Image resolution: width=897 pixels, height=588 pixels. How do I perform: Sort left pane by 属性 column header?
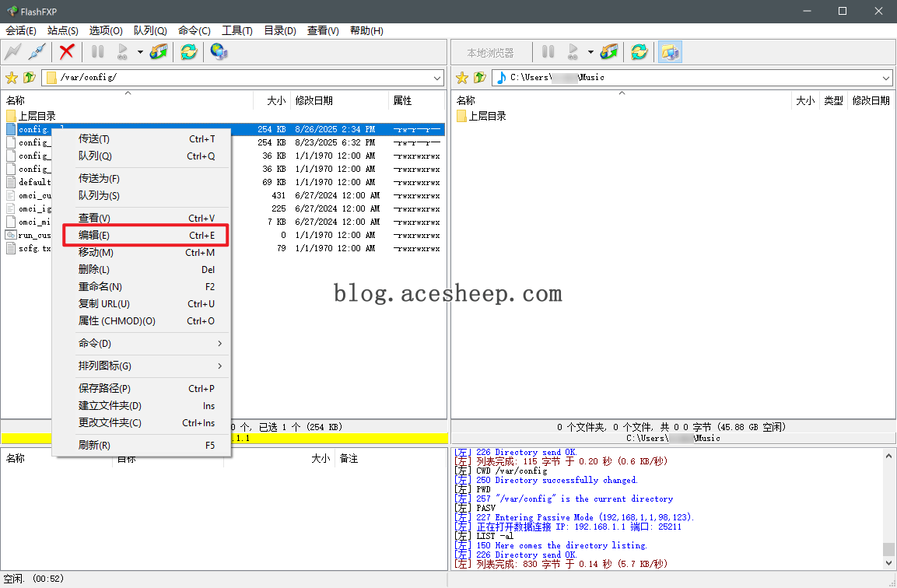(x=417, y=100)
